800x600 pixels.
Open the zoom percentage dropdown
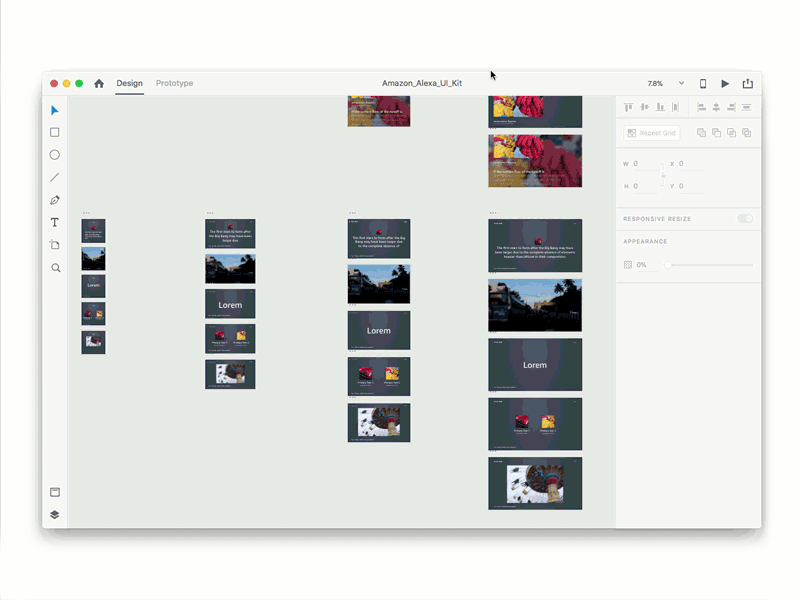click(681, 83)
